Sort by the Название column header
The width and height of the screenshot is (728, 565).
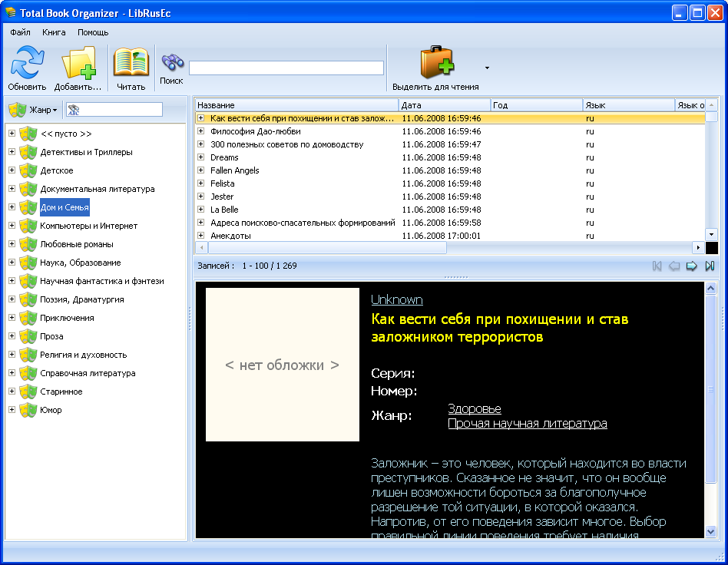[296, 105]
